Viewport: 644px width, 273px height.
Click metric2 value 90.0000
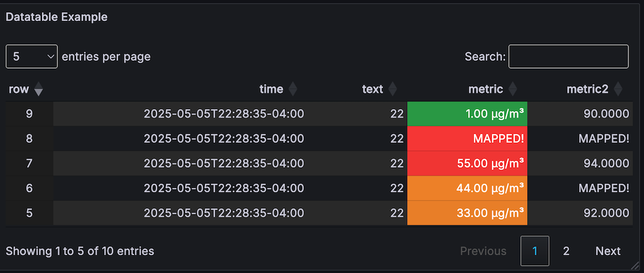(x=606, y=114)
